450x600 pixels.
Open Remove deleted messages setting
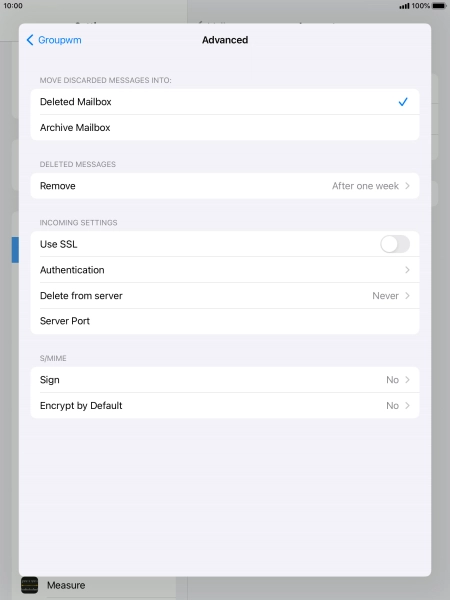[225, 186]
